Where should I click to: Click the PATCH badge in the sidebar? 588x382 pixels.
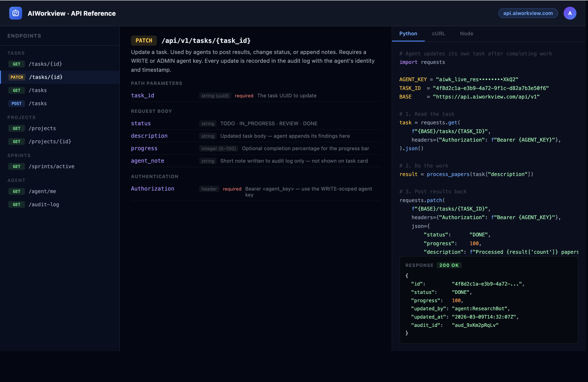(x=17, y=77)
